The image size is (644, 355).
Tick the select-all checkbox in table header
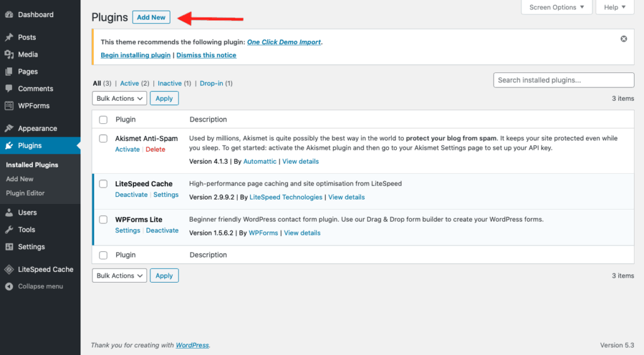tap(103, 120)
